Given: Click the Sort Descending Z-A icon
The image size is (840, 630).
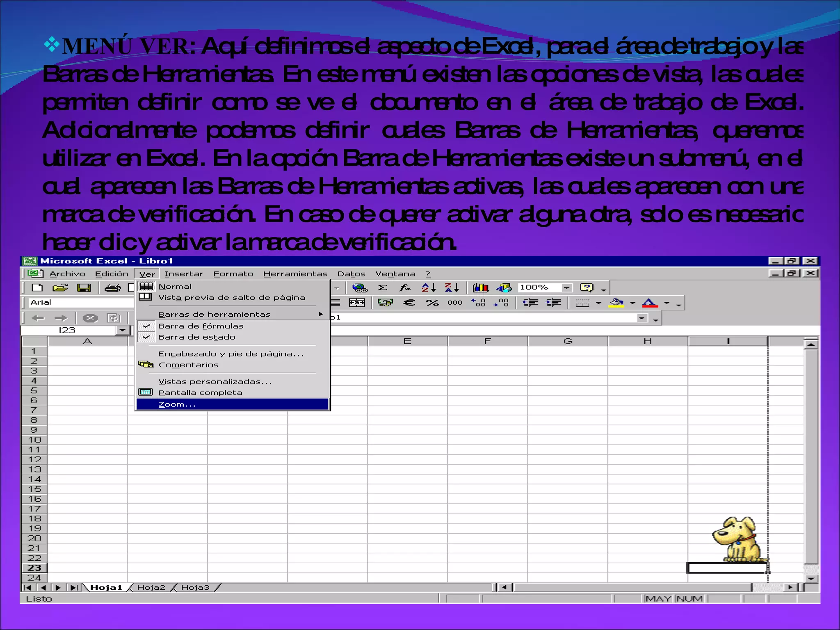Looking at the screenshot, I should tap(452, 288).
